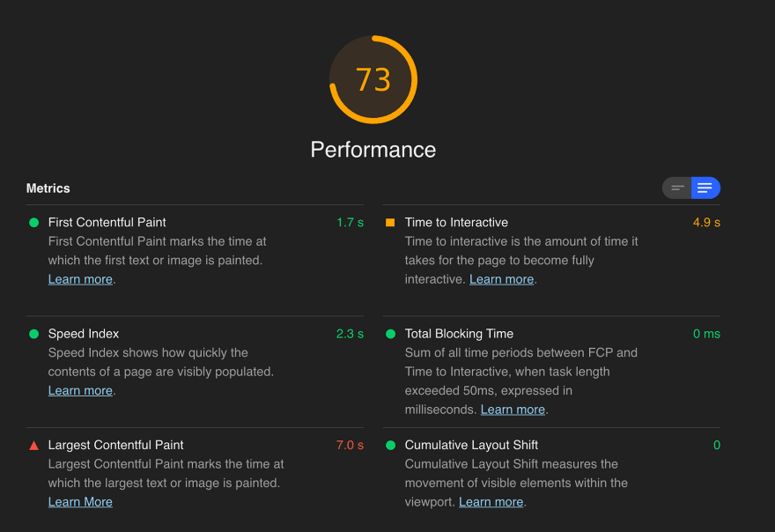775x532 pixels.
Task: Open First Contentful Paint Learn more link
Action: point(80,279)
